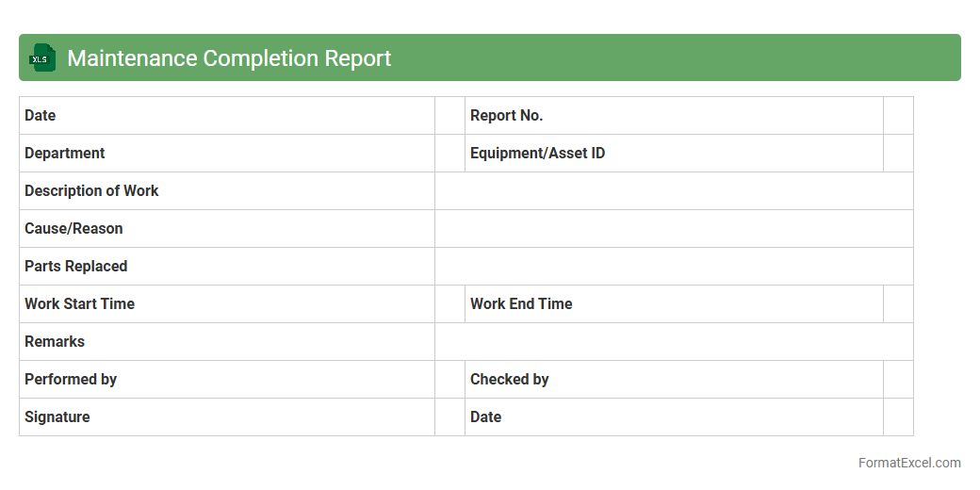Click the Maintenance Completion Report title
The image size is (980, 490).
(x=229, y=58)
